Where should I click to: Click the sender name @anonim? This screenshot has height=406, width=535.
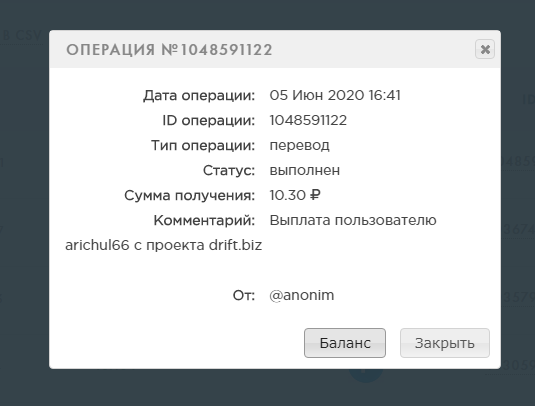(302, 295)
